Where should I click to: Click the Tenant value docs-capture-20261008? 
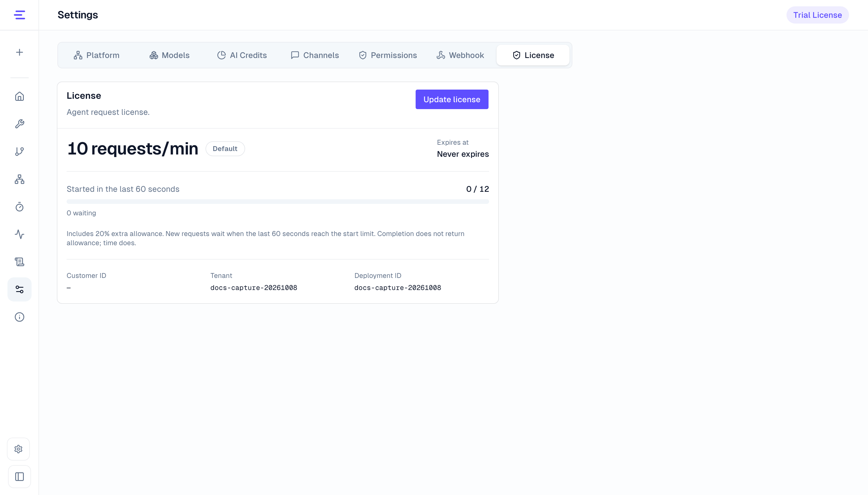[x=253, y=288]
